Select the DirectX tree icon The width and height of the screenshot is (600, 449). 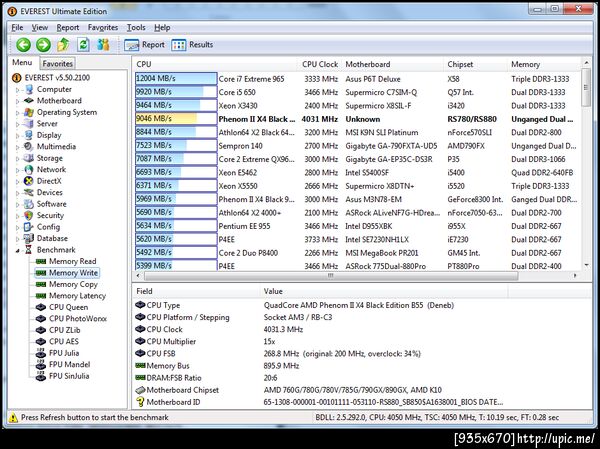click(29, 181)
